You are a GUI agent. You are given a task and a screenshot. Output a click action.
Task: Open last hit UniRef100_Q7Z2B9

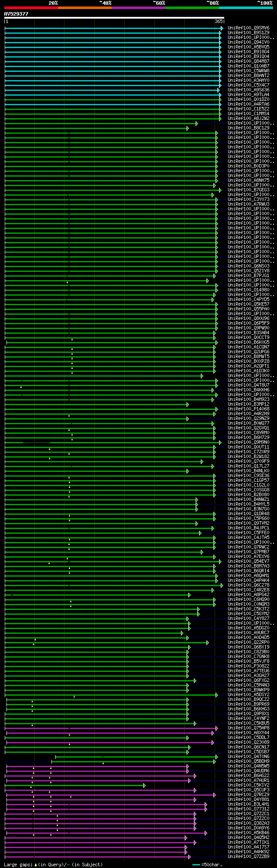click(x=248, y=857)
